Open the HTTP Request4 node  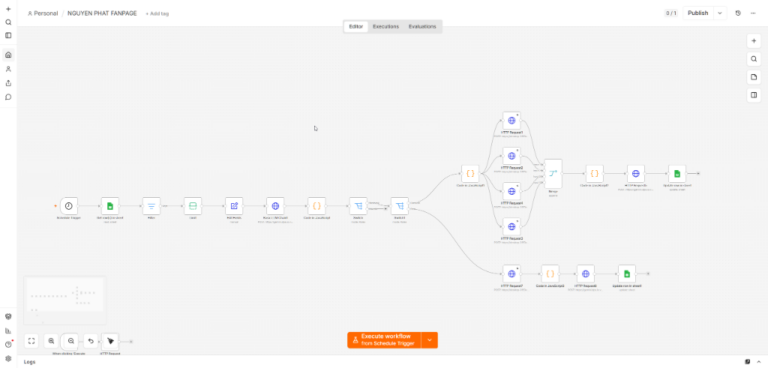[x=512, y=191]
